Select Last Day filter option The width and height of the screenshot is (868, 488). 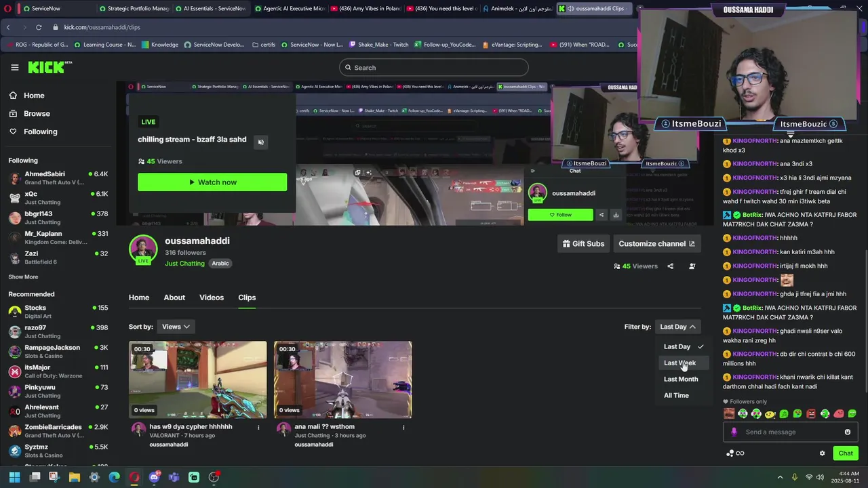tap(684, 346)
